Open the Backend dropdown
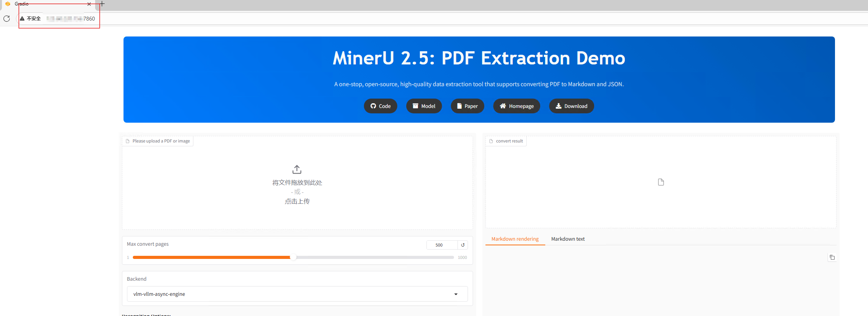Screen dimensions: 868x316 (297, 294)
